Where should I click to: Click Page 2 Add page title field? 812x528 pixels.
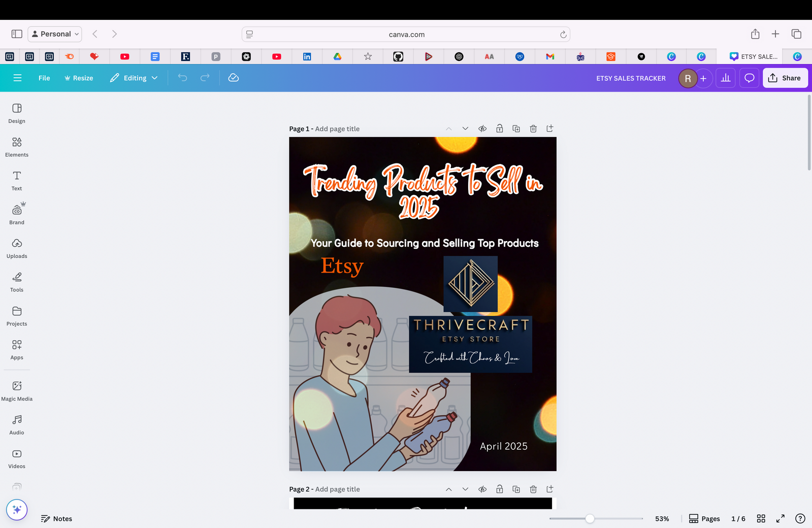[x=337, y=489]
